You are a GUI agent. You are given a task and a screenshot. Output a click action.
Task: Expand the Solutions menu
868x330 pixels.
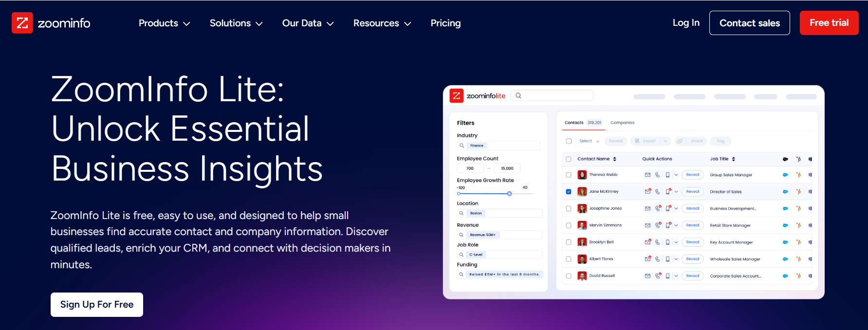coord(236,23)
